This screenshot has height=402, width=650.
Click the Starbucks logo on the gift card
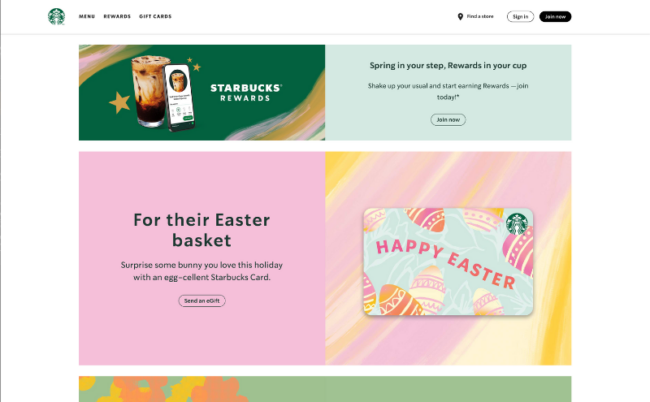click(x=517, y=224)
